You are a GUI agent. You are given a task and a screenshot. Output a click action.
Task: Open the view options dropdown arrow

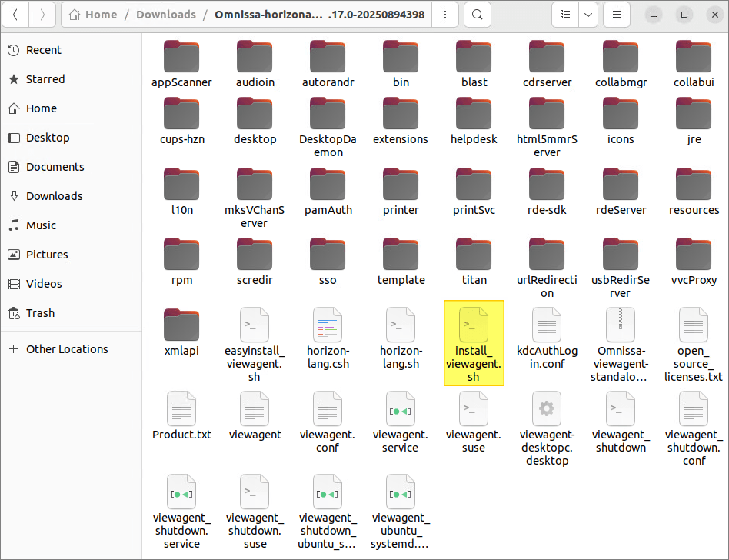[x=588, y=15]
